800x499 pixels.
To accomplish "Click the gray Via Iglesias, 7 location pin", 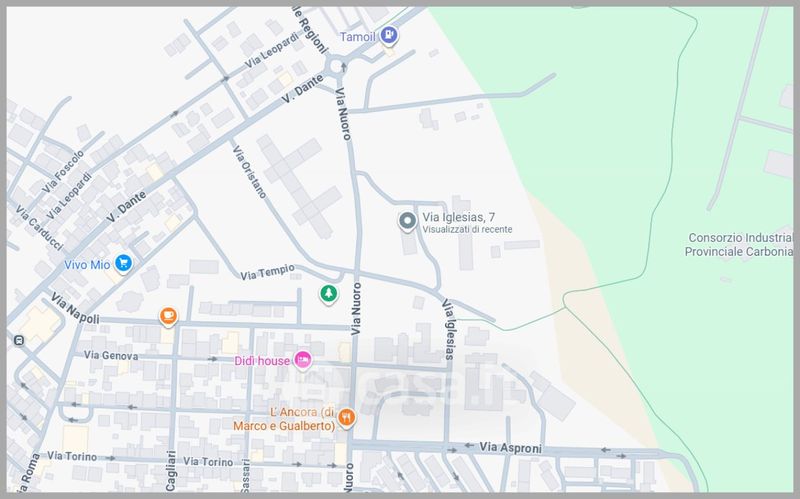I will [406, 222].
